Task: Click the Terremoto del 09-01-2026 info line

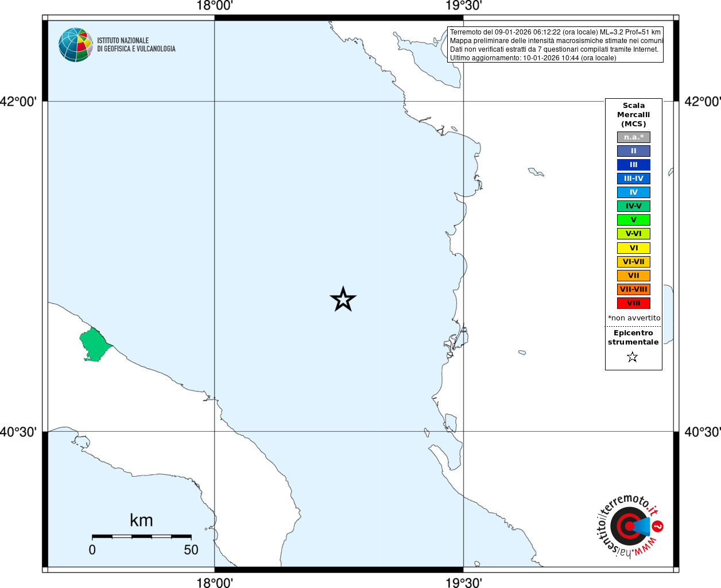Action: (x=555, y=32)
